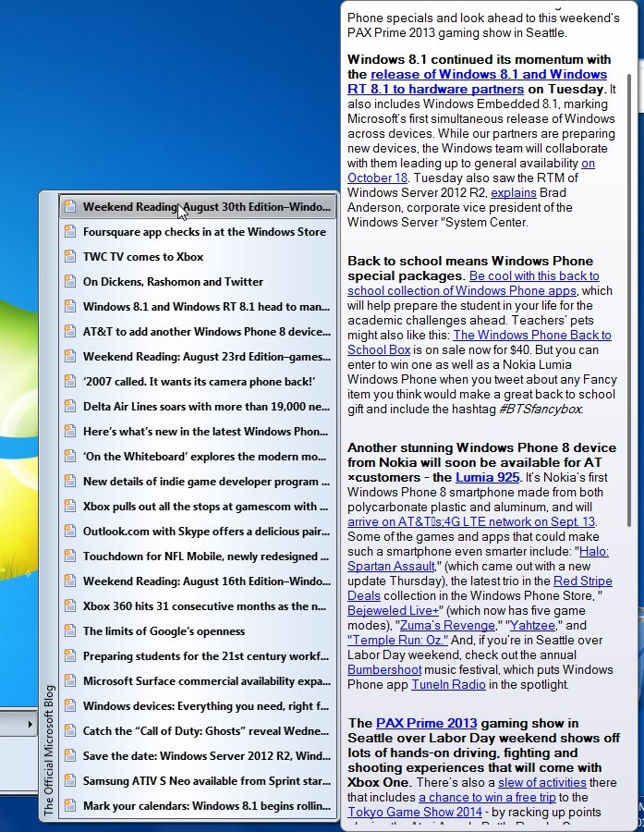Image resolution: width=644 pixels, height=832 pixels.
Task: Open Outlook.com with Skype offers a delicious pair
Action: 198,531
